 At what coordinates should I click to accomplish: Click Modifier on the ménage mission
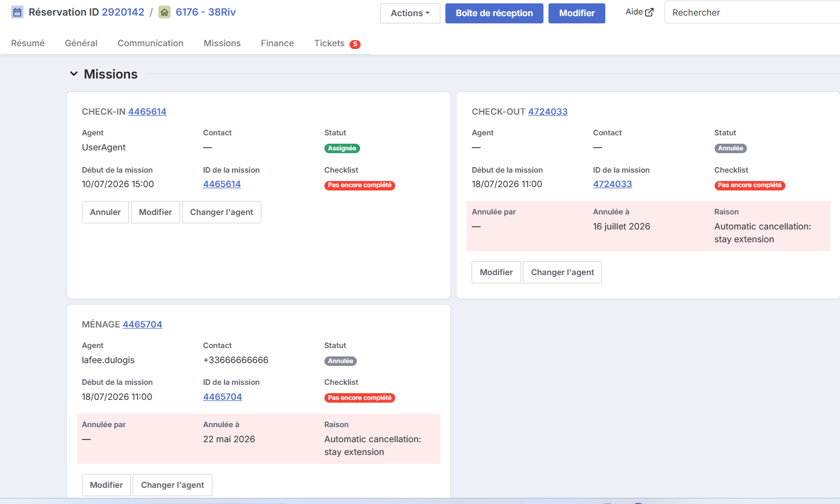(x=106, y=485)
